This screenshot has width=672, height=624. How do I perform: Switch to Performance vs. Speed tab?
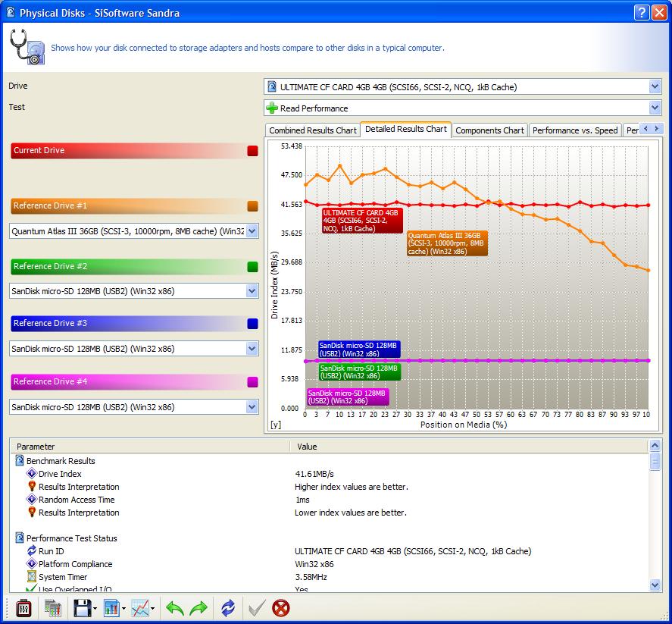[575, 130]
